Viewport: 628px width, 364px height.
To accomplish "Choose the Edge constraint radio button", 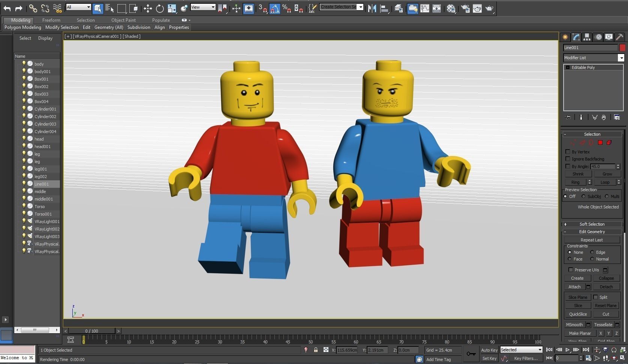I will 592,252.
